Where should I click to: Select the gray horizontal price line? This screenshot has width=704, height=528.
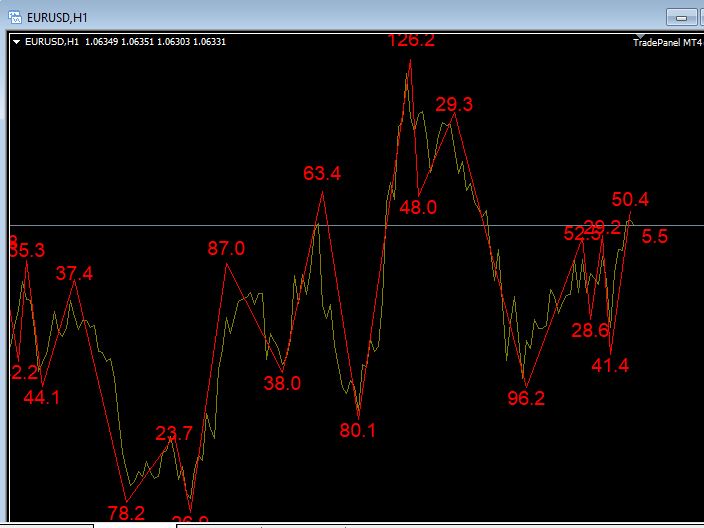click(356, 225)
